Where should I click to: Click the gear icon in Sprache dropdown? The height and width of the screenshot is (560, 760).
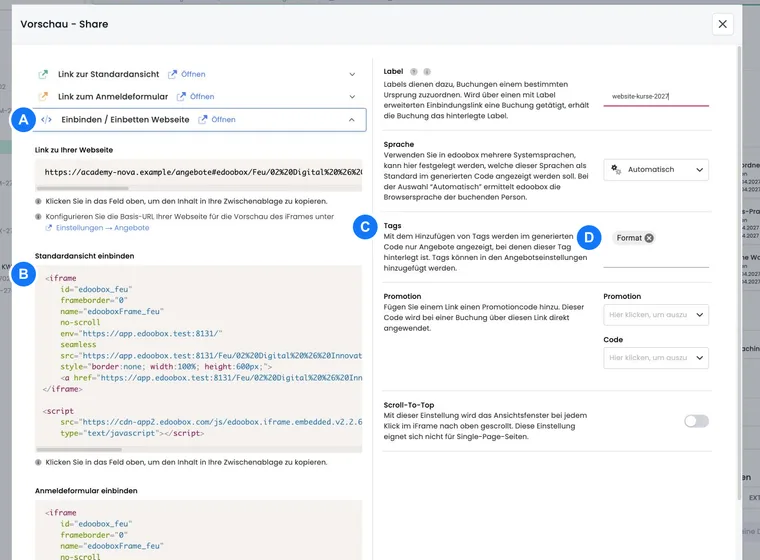[616, 169]
